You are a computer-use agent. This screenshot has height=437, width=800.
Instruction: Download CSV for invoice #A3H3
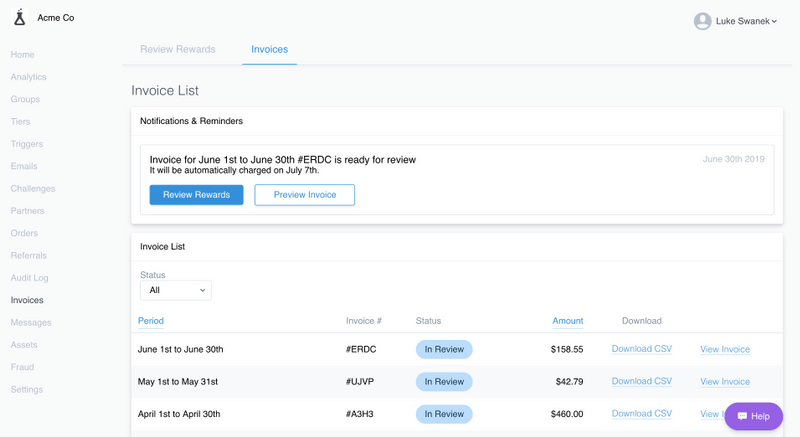641,414
